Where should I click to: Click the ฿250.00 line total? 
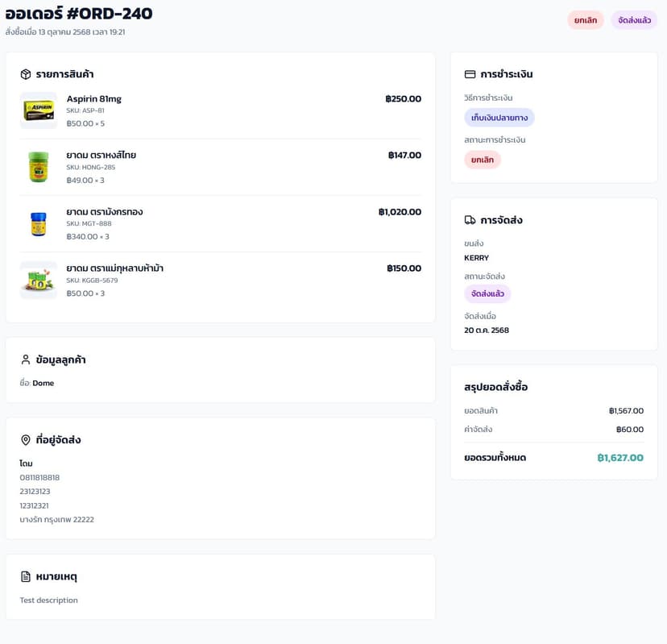coord(404,99)
